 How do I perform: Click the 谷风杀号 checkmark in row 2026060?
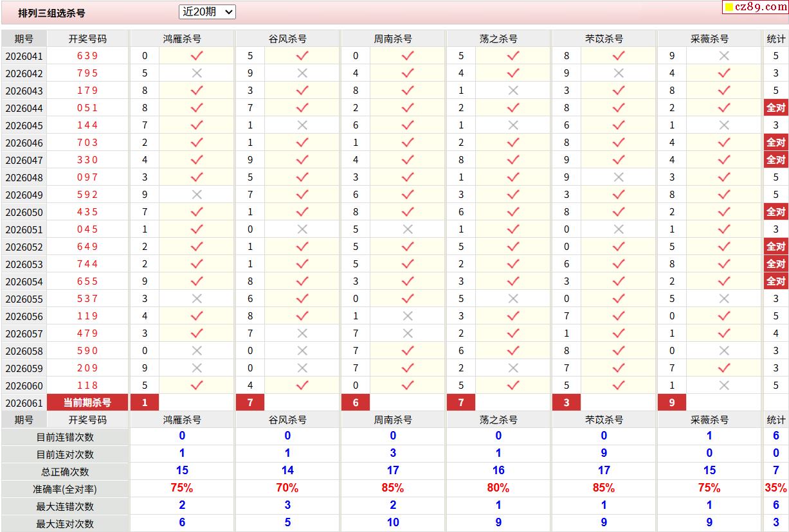pyautogui.click(x=302, y=386)
